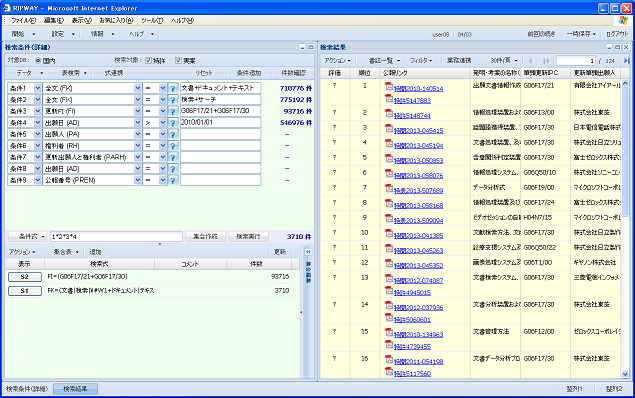Click the results page number field

coord(575,61)
